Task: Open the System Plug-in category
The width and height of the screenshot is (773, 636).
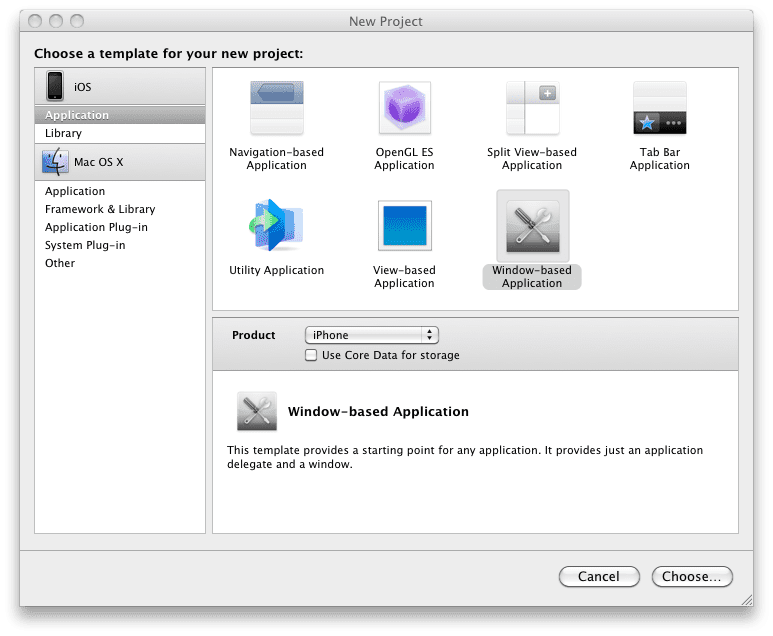Action: (x=120, y=245)
